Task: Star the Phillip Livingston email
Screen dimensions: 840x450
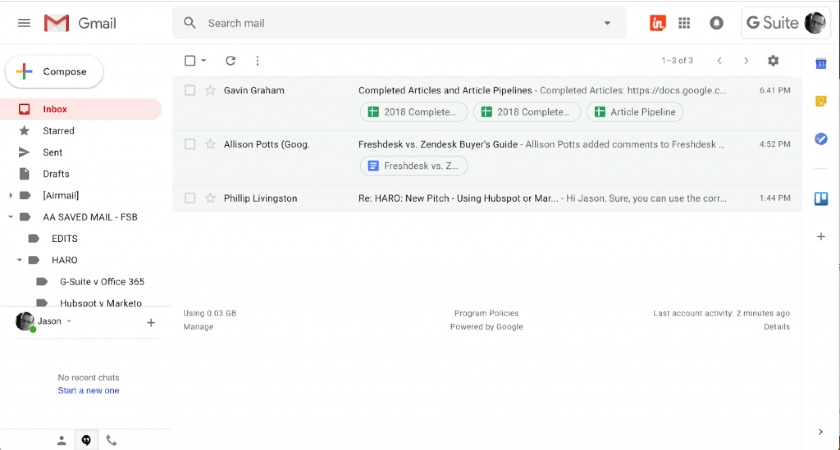Action: [x=210, y=198]
